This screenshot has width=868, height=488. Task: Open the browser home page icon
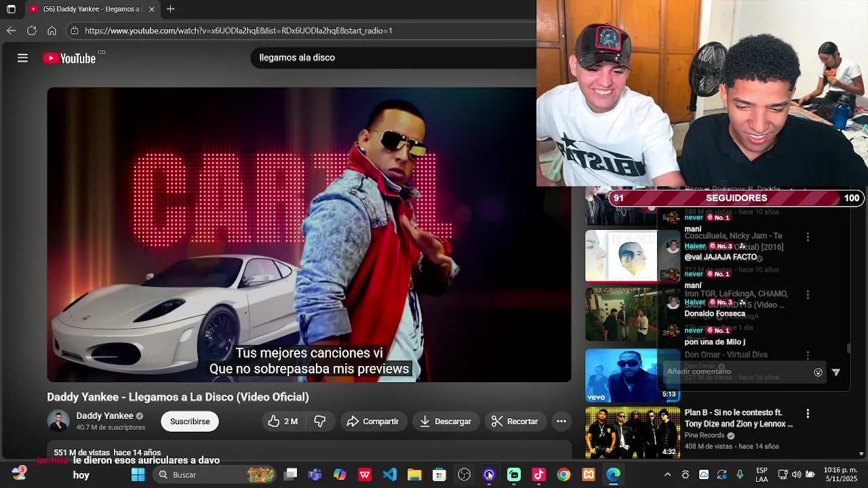(52, 30)
